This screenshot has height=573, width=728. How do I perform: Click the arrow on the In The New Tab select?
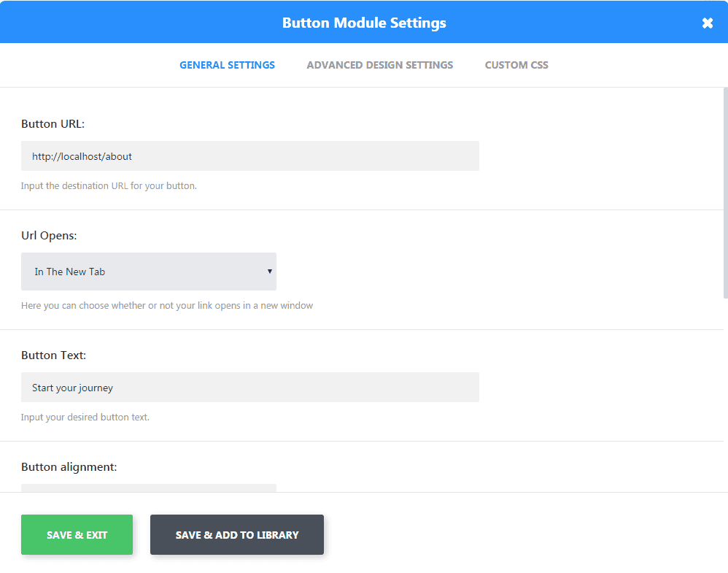click(x=269, y=272)
